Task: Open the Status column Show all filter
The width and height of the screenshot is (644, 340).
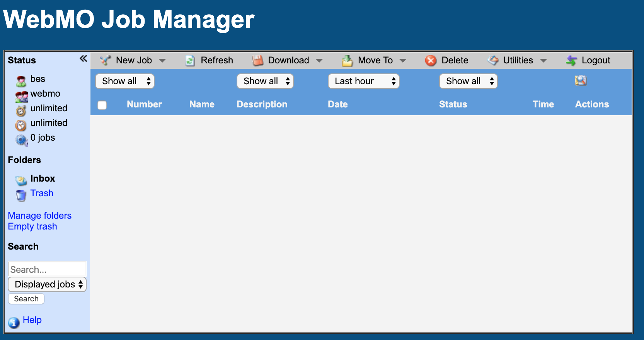Action: pyautogui.click(x=468, y=81)
